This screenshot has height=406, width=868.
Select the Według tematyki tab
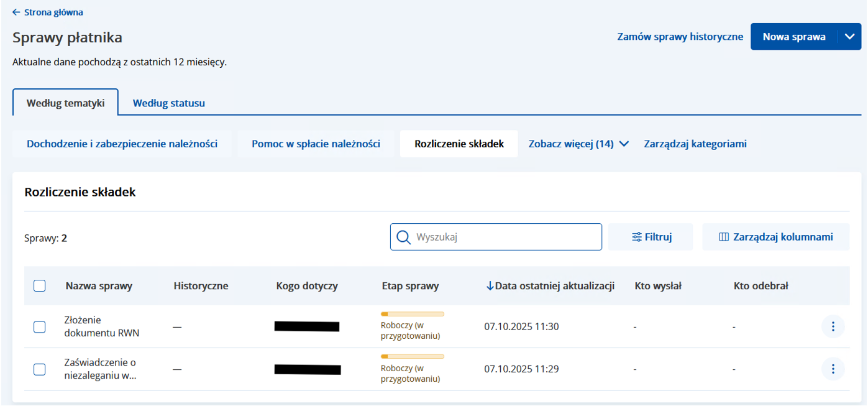pos(65,103)
